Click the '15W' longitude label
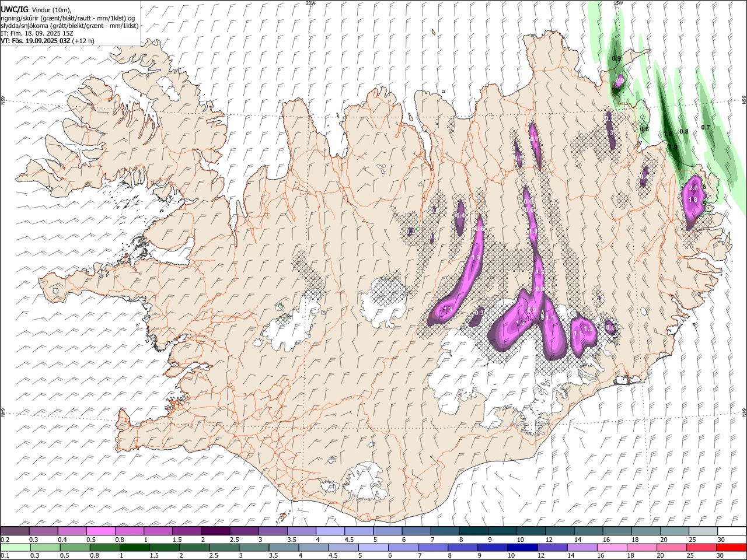 point(618,3)
